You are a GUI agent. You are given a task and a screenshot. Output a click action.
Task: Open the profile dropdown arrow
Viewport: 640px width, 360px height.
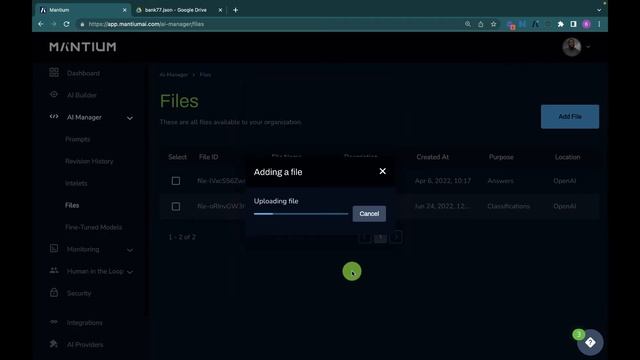point(588,47)
